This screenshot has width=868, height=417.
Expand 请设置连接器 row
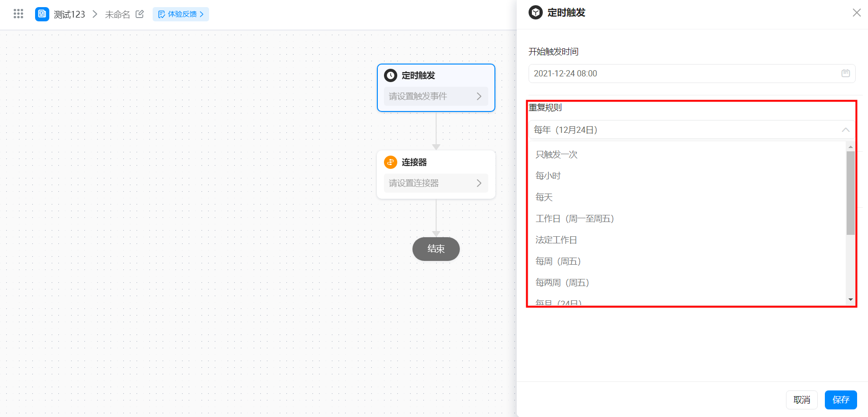436,183
